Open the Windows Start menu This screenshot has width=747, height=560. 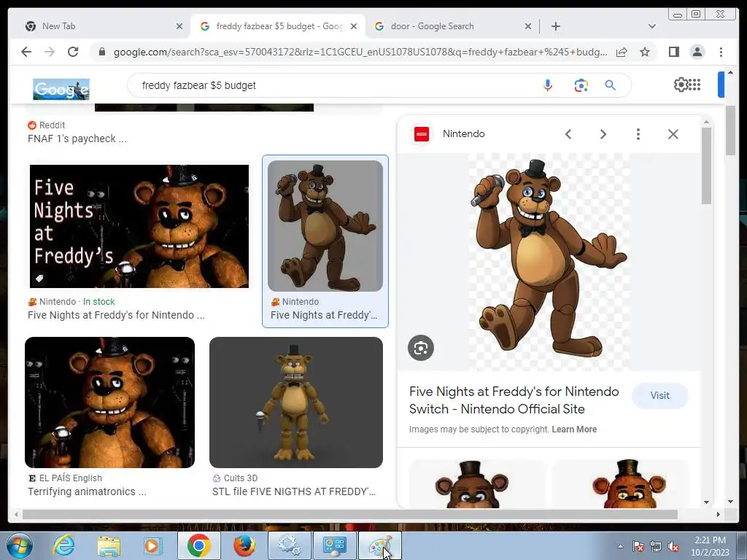(x=20, y=545)
